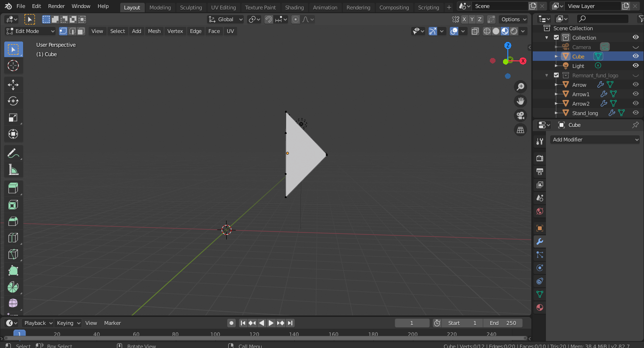Toggle X-ray display
Image resolution: width=644 pixels, height=348 pixels.
[475, 31]
